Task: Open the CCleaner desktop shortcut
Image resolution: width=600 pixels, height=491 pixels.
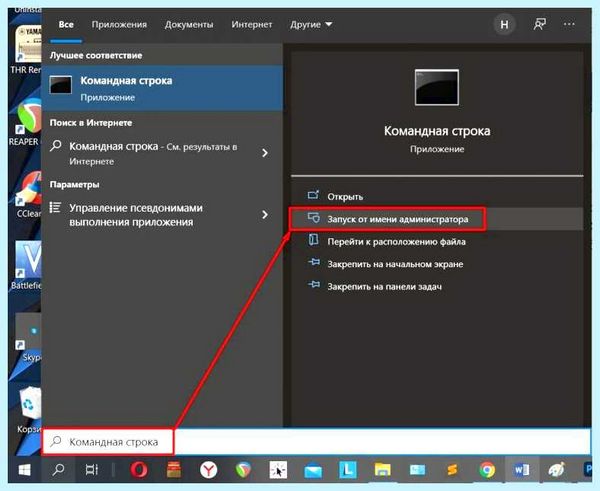Action: (x=27, y=194)
